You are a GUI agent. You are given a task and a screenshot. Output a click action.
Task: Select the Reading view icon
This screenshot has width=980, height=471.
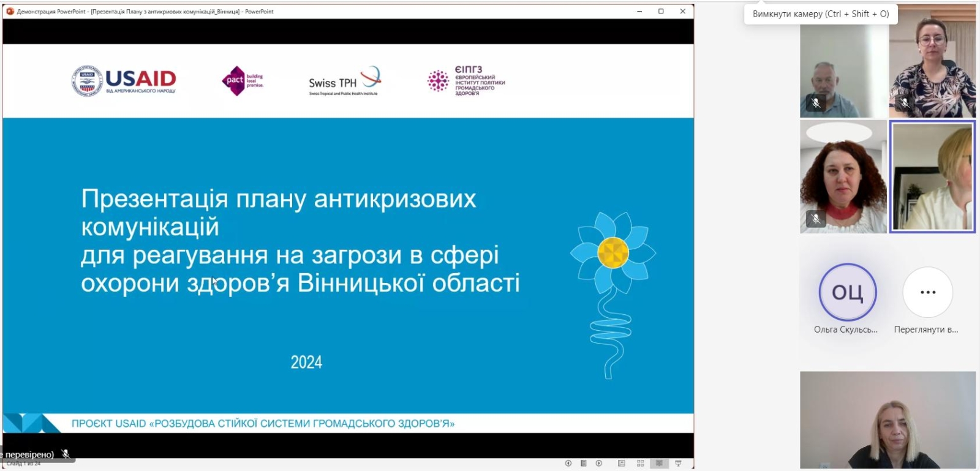pos(659,464)
